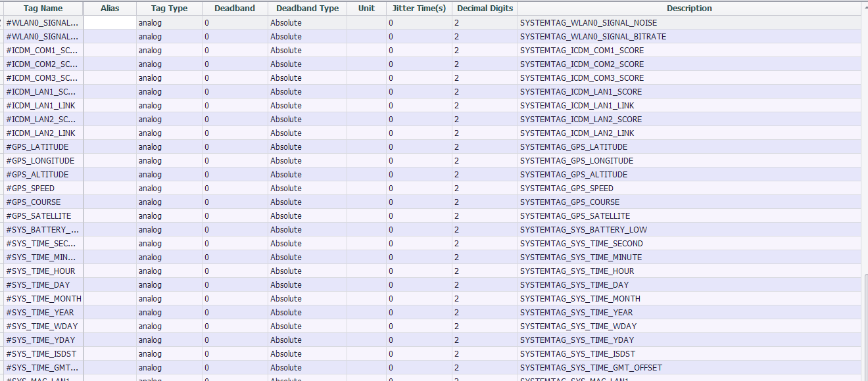The width and height of the screenshot is (868, 381).
Task: Click the Unit column header
Action: (x=366, y=9)
